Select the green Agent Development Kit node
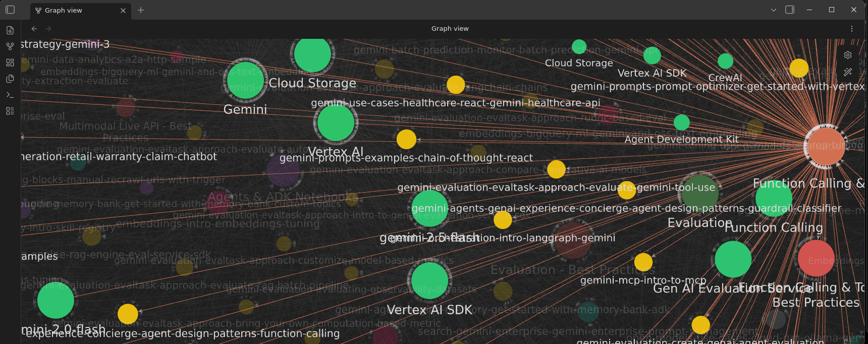 [682, 123]
